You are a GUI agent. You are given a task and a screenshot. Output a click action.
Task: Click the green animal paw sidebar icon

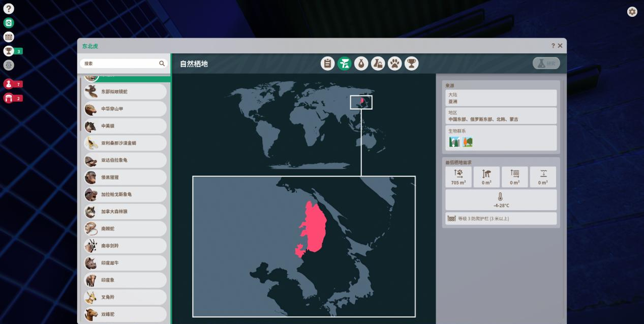[x=9, y=23]
